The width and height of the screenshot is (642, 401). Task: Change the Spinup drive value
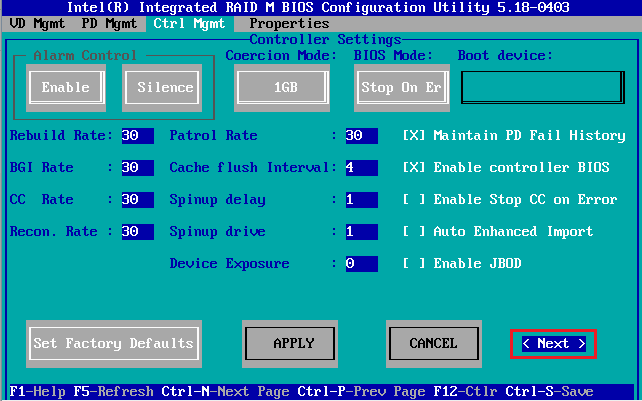click(x=362, y=232)
